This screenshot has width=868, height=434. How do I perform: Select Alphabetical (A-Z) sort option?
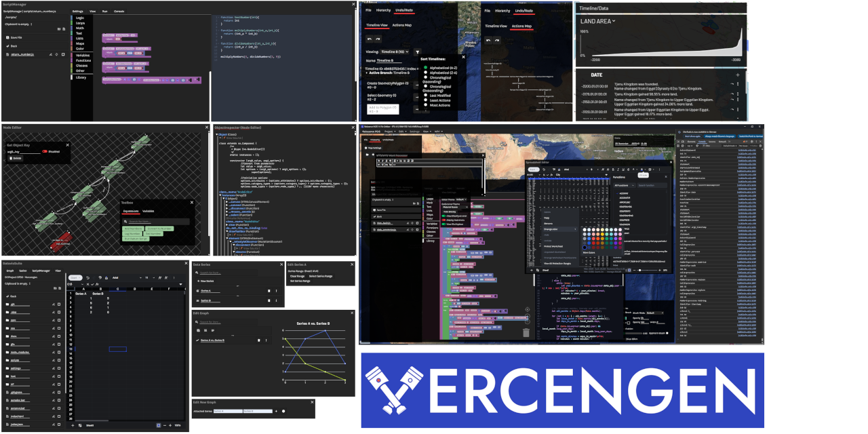pos(425,67)
